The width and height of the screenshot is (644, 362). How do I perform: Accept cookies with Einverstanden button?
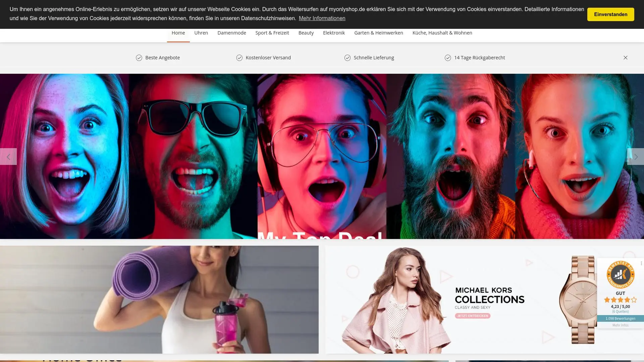tap(610, 14)
